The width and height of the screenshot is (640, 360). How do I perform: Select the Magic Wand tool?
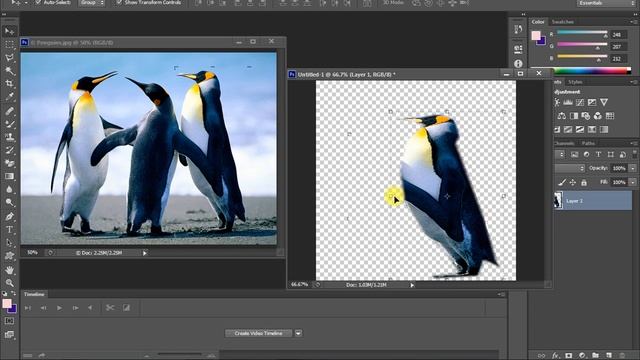9,70
